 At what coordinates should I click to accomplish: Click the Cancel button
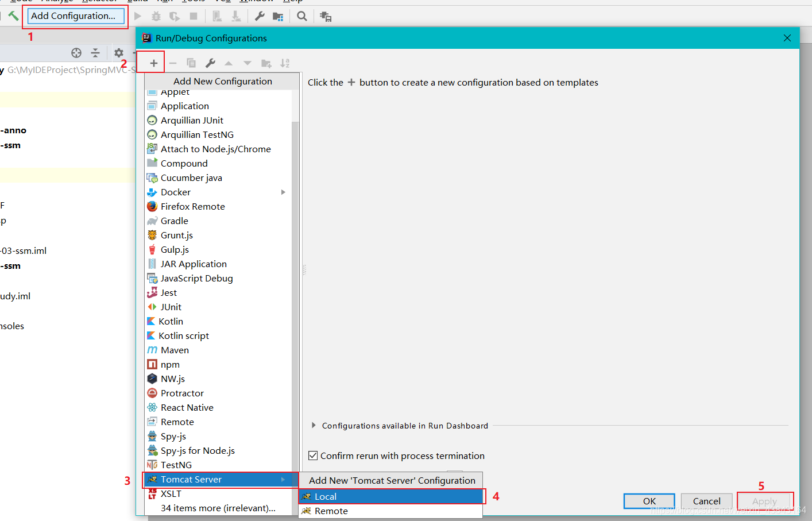point(706,501)
